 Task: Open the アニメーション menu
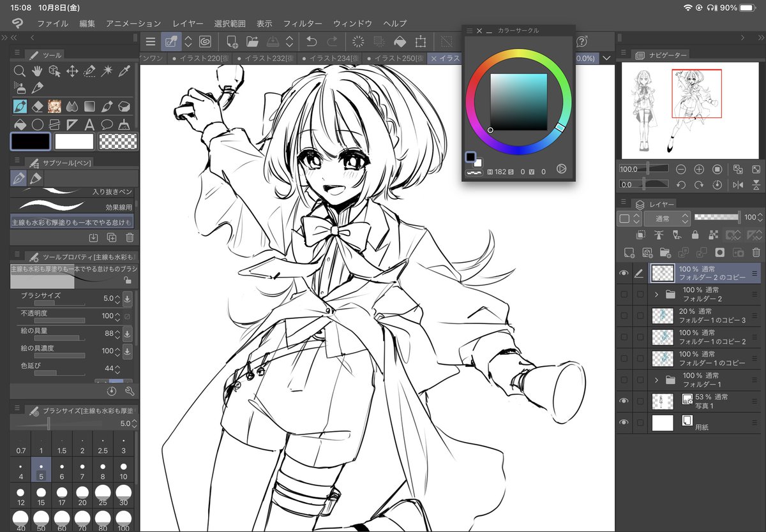[133, 24]
